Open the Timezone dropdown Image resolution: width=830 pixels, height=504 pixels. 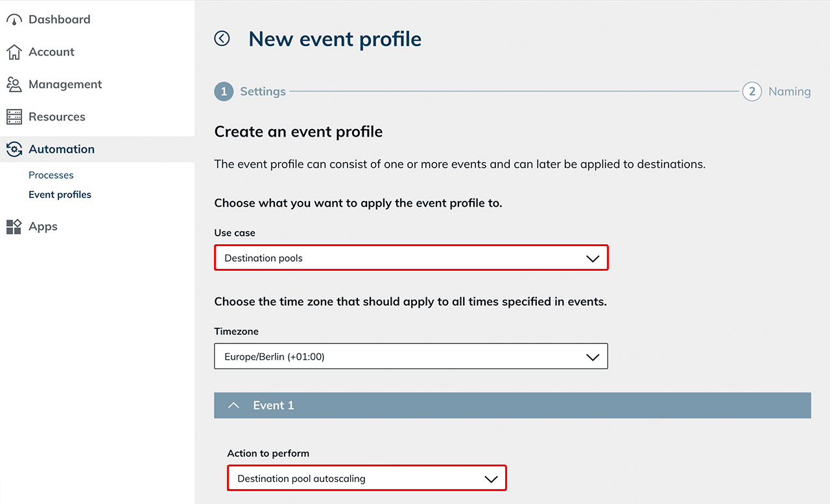pos(411,356)
